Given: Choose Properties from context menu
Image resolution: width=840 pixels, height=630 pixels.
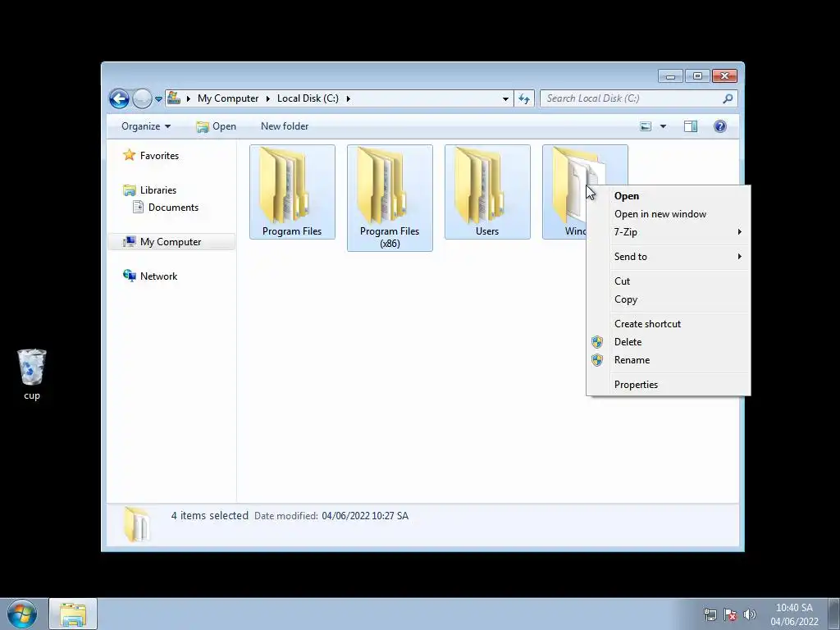Looking at the screenshot, I should tap(669, 385).
